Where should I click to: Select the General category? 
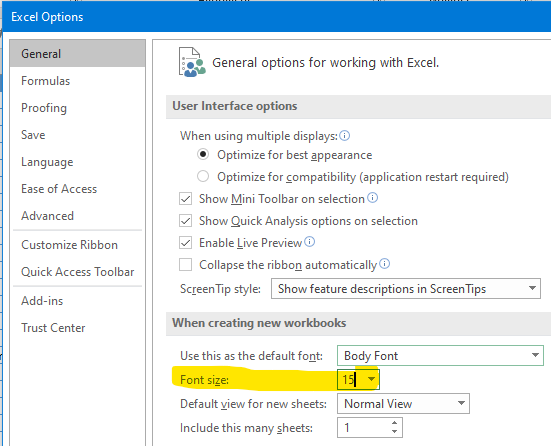pos(78,53)
